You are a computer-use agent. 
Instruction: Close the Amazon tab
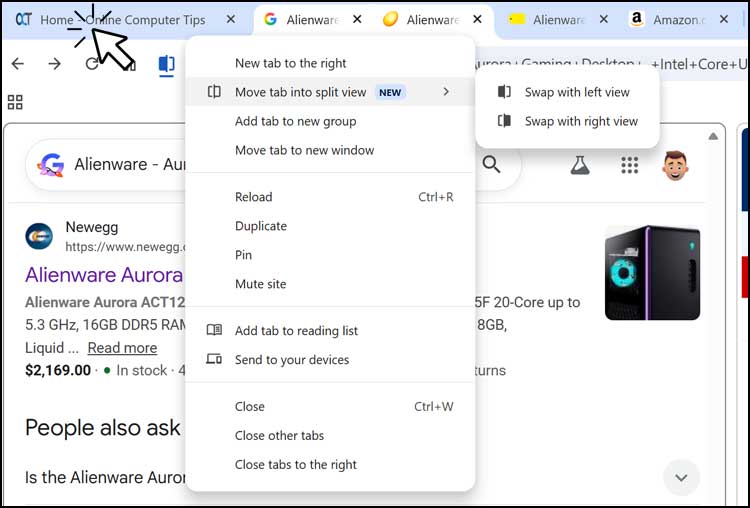724,19
